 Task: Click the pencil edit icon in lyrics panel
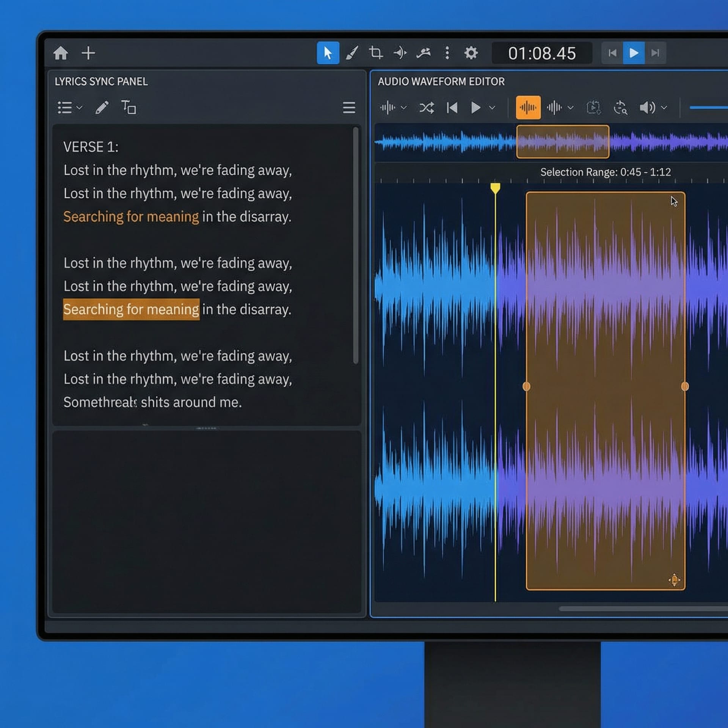point(102,108)
